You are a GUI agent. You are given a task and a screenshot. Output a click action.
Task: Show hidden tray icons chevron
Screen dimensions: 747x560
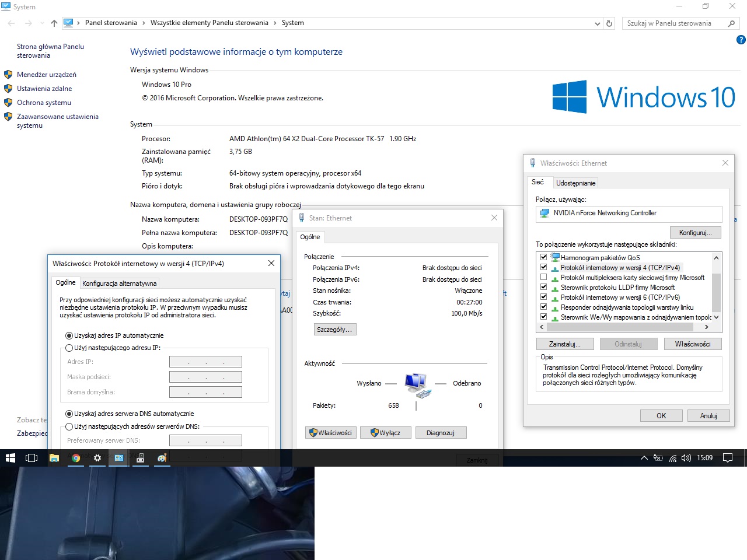click(x=644, y=458)
